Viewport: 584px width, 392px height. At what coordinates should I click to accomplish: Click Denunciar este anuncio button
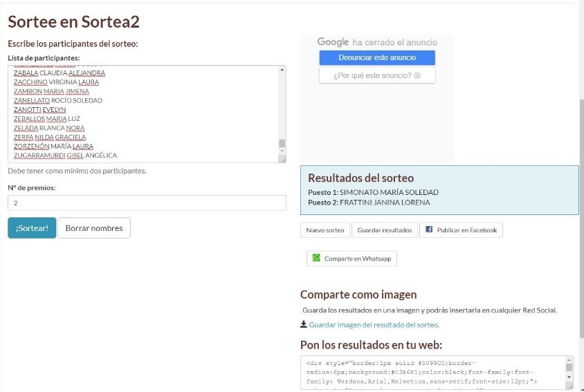377,57
